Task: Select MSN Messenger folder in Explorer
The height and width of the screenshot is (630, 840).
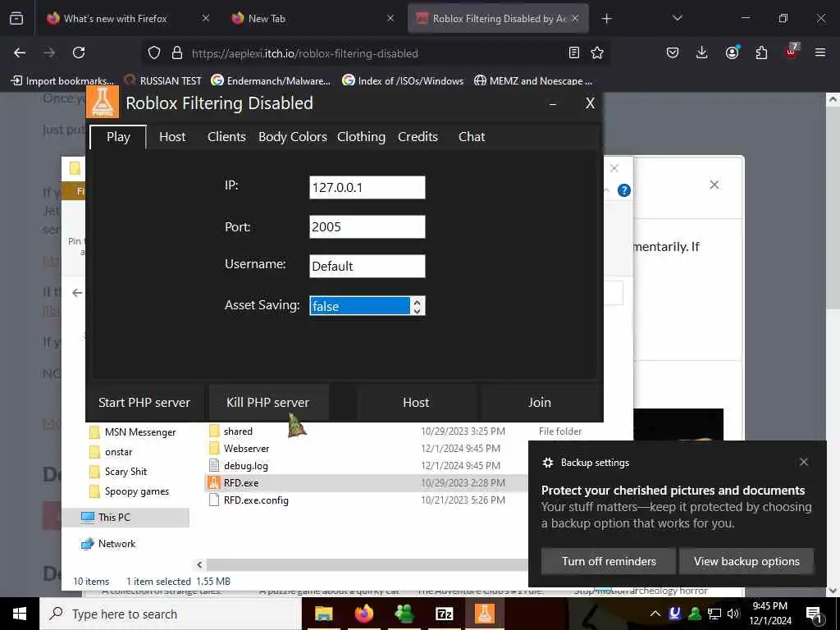Action: click(x=132, y=432)
